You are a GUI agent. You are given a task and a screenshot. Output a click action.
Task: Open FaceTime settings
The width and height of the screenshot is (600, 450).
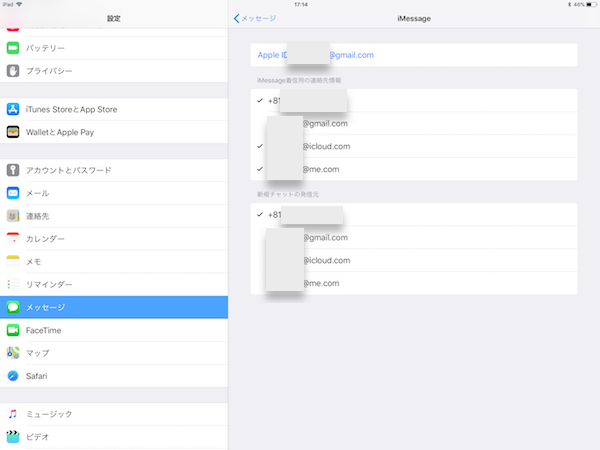click(114, 330)
